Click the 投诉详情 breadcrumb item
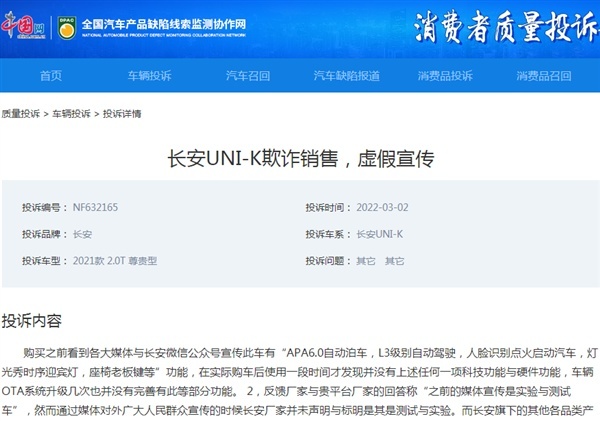Image resolution: width=600 pixels, height=421 pixels. point(122,114)
